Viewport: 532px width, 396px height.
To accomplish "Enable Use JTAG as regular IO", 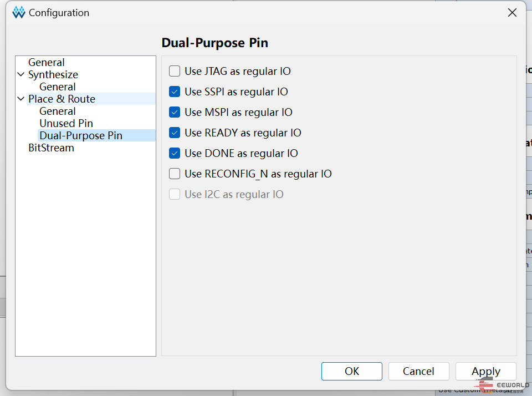I will coord(175,72).
